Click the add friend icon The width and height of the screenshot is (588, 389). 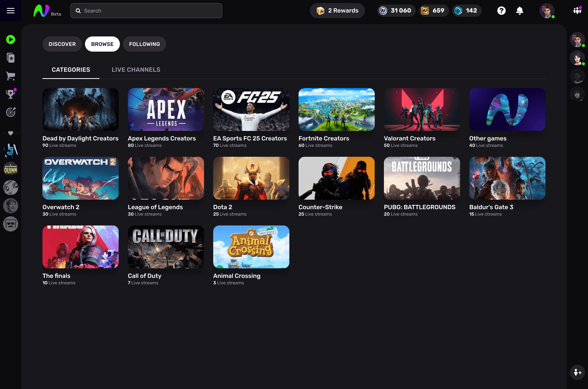pyautogui.click(x=577, y=372)
